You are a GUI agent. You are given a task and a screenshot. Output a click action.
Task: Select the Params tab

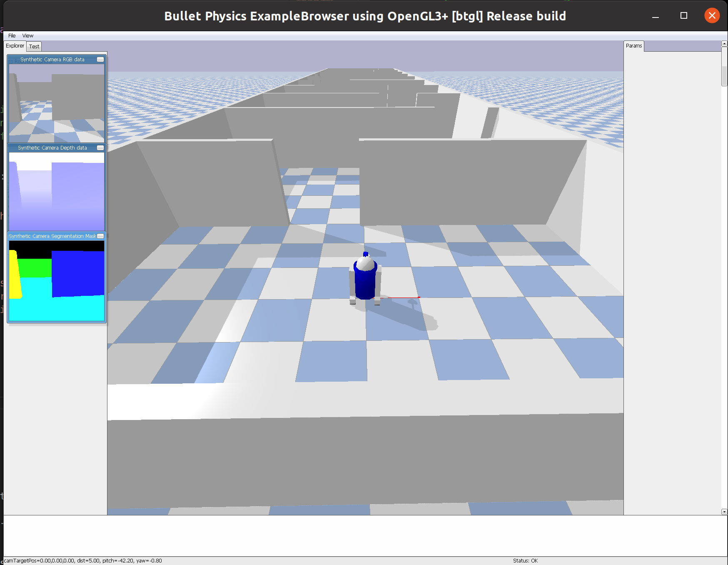click(634, 46)
